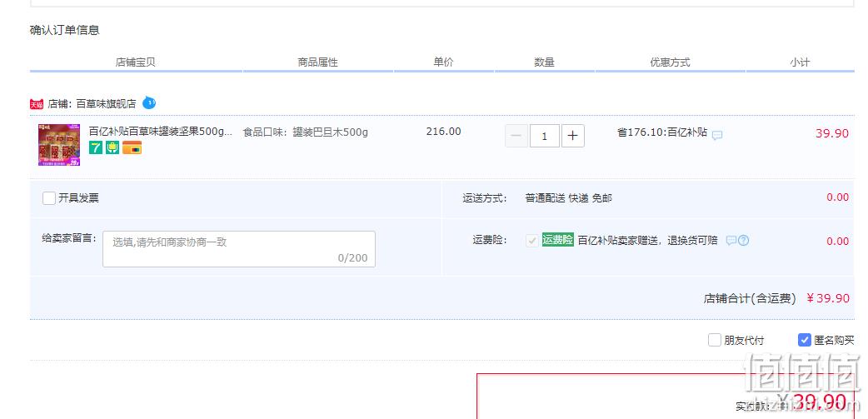Click the 数量 column header
Screen dimensions: 868x419
(544, 62)
